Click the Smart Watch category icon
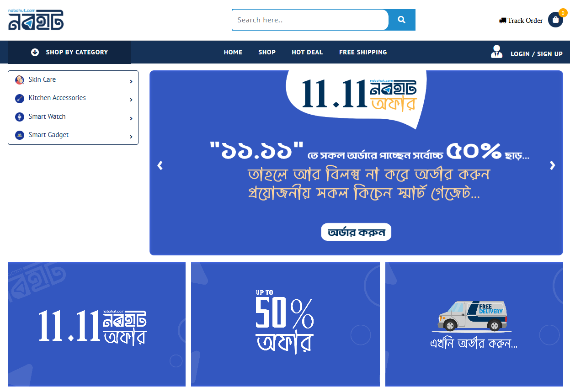The image size is (570, 392). coord(20,117)
